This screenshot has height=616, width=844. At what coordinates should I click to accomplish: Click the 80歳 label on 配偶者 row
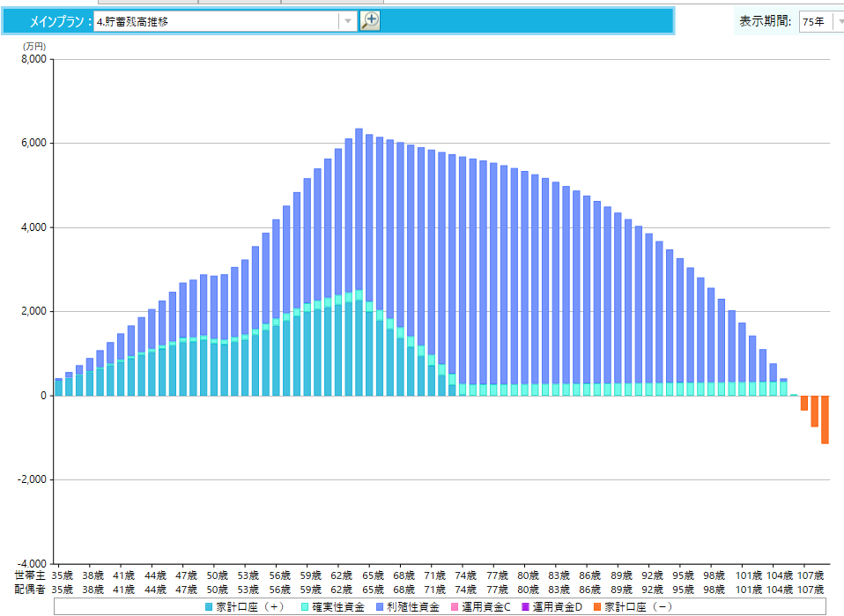[528, 589]
